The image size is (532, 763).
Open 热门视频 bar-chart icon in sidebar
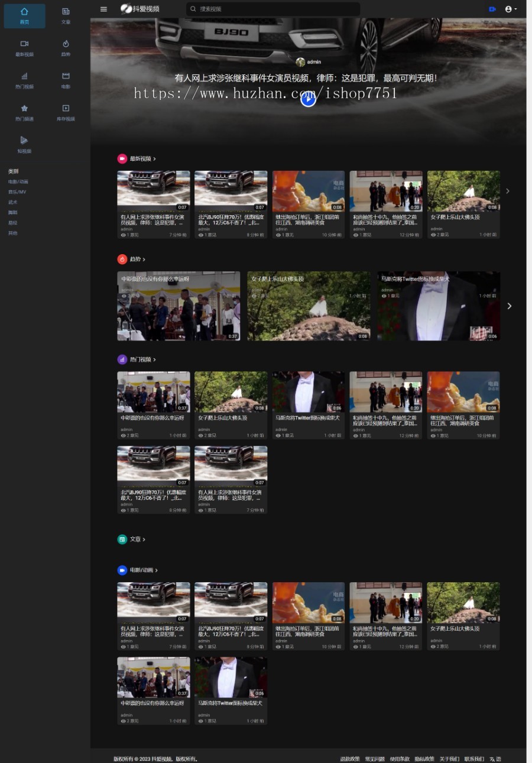coord(24,76)
